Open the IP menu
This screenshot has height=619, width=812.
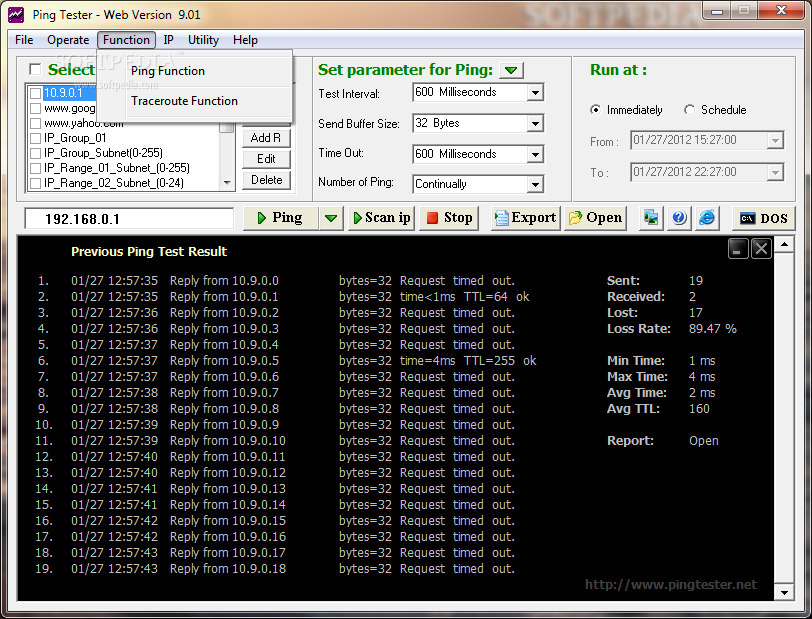coord(168,40)
